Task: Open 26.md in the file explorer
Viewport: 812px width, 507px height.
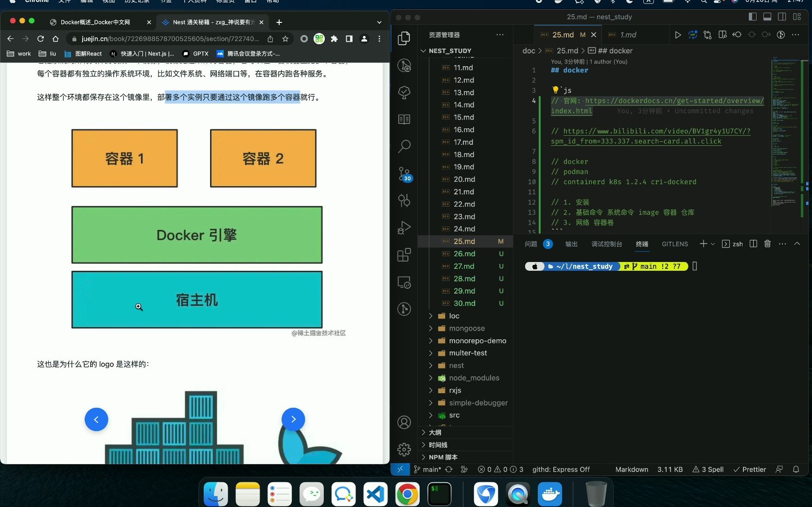Action: (x=464, y=254)
